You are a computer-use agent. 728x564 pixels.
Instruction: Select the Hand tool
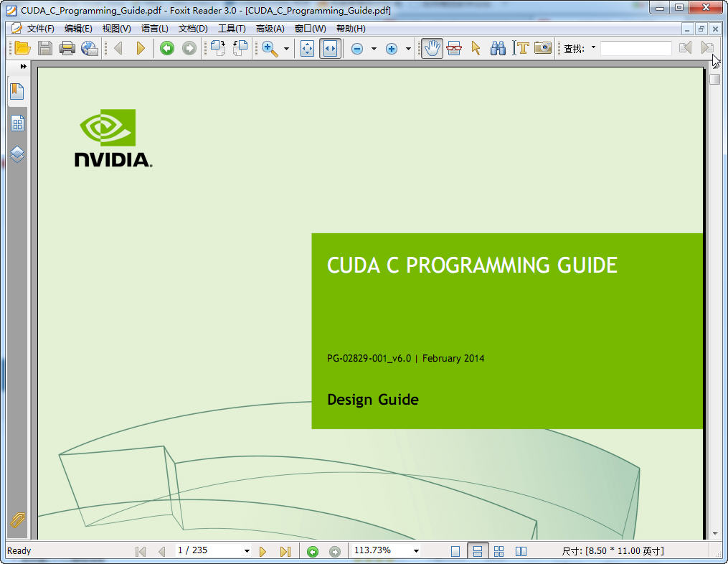[x=432, y=48]
